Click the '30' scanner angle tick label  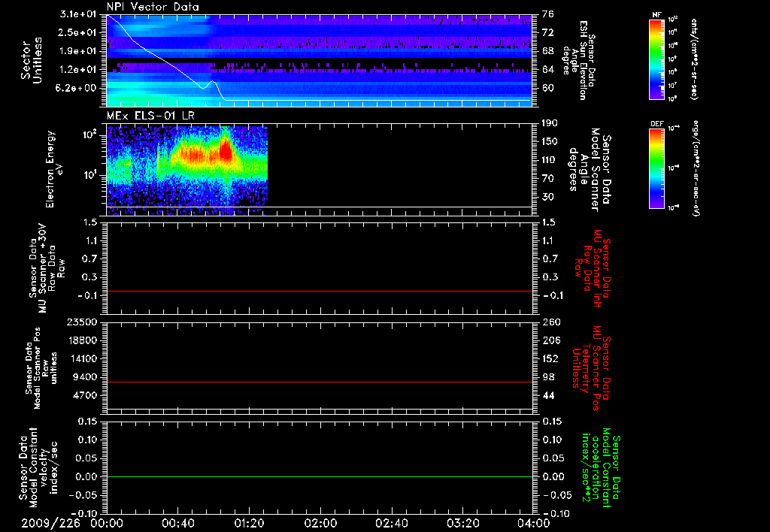pyautogui.click(x=548, y=197)
